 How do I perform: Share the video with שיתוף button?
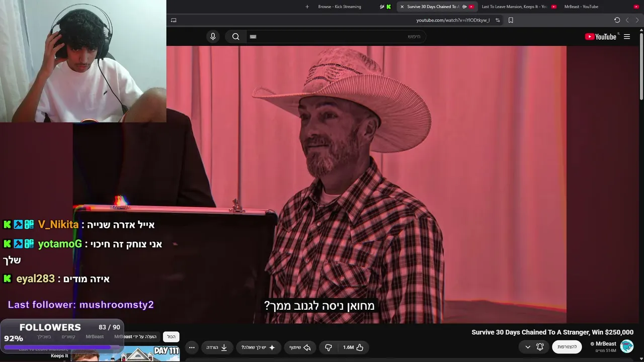click(300, 347)
